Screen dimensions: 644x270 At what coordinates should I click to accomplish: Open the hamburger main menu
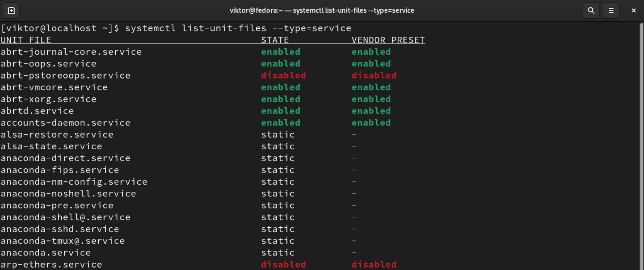coord(611,11)
